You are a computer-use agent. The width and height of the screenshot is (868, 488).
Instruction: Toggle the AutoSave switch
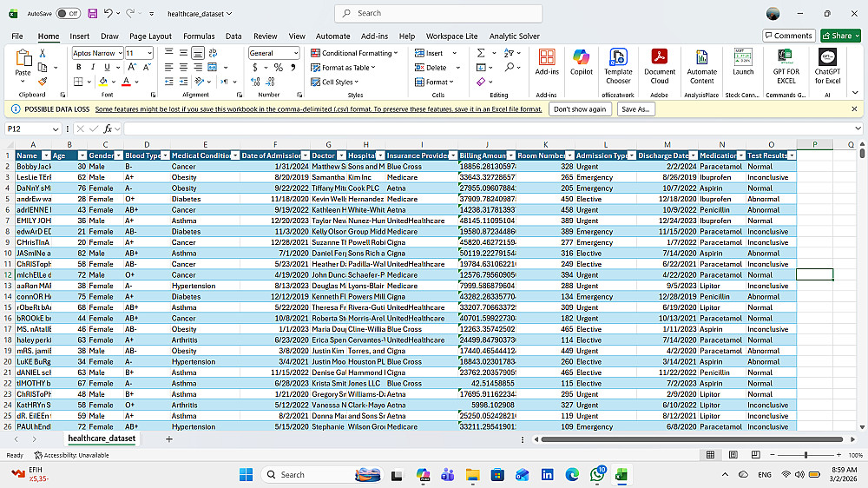coord(68,13)
